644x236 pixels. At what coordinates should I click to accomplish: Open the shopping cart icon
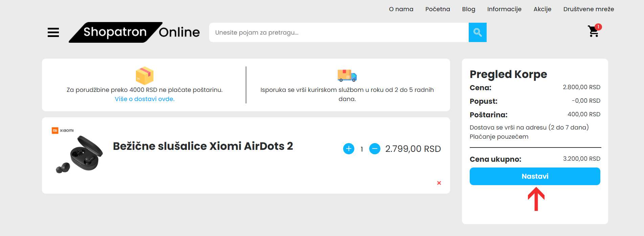click(x=594, y=31)
